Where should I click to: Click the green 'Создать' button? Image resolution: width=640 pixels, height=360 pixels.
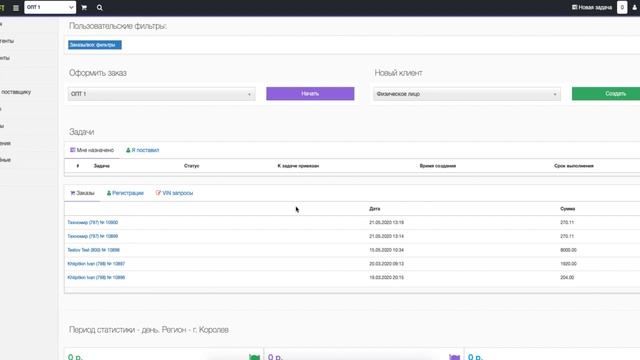pyautogui.click(x=607, y=93)
